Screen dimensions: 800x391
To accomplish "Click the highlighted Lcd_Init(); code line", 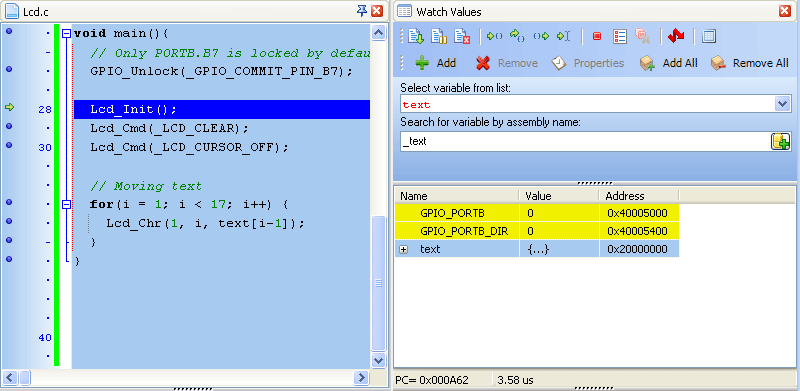I will click(221, 110).
